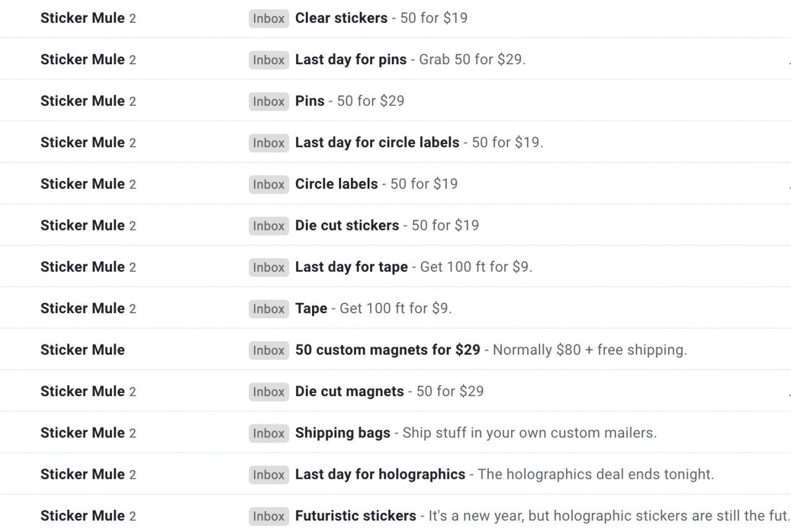The height and width of the screenshot is (532, 791).
Task: Open the Pins 50 for $29 email
Action: point(395,101)
